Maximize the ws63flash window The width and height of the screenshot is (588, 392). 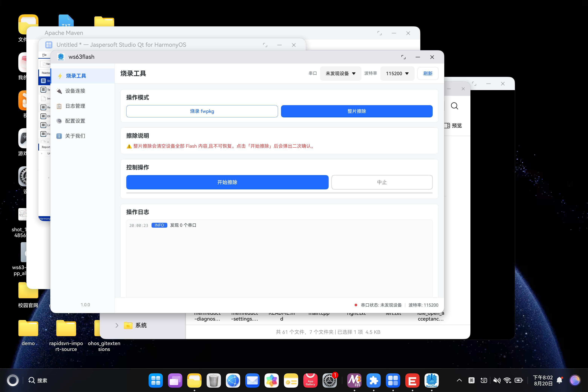click(x=403, y=57)
